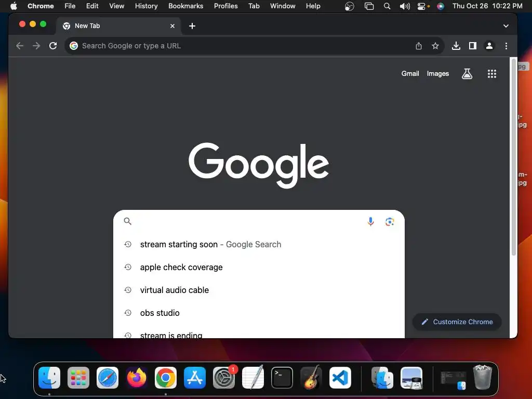
Task: Open the Tab menu
Action: point(254,6)
